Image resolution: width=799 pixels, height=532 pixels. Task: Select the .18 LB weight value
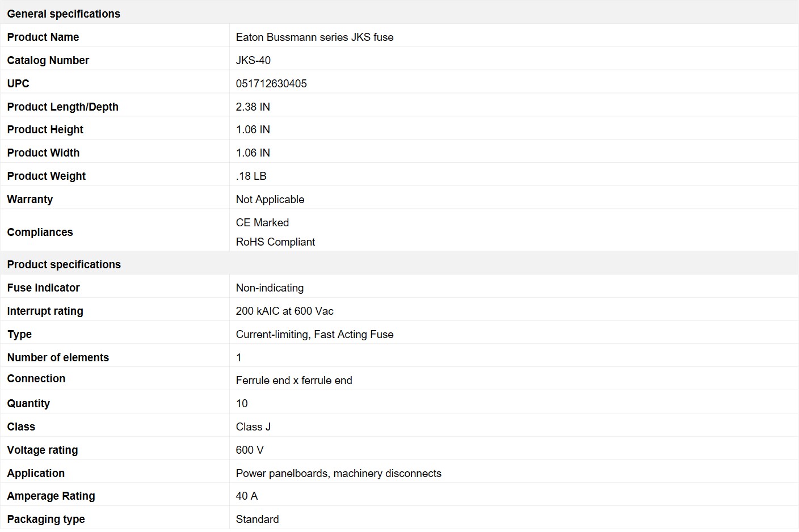[x=251, y=176]
